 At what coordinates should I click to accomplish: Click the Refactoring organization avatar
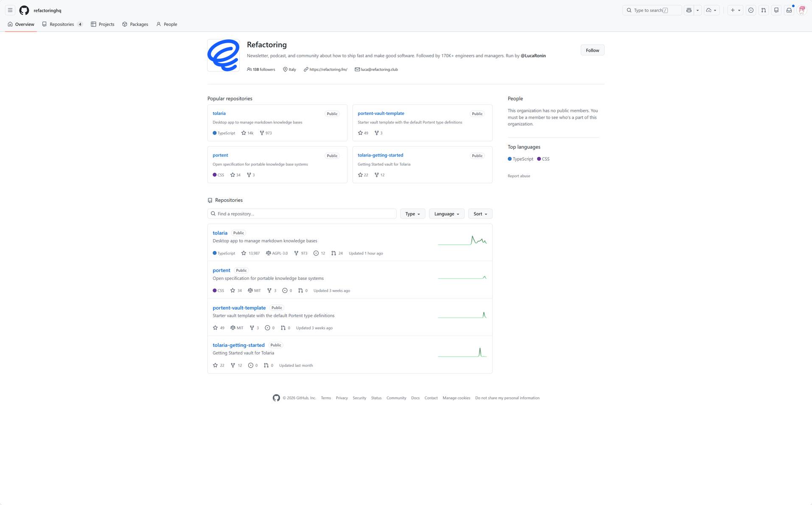pos(223,55)
